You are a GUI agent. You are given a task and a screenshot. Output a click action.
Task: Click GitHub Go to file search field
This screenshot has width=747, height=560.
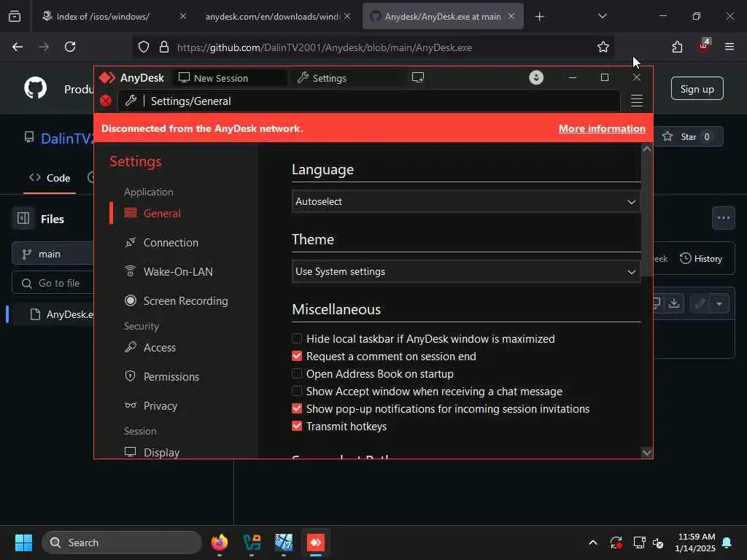tap(53, 283)
